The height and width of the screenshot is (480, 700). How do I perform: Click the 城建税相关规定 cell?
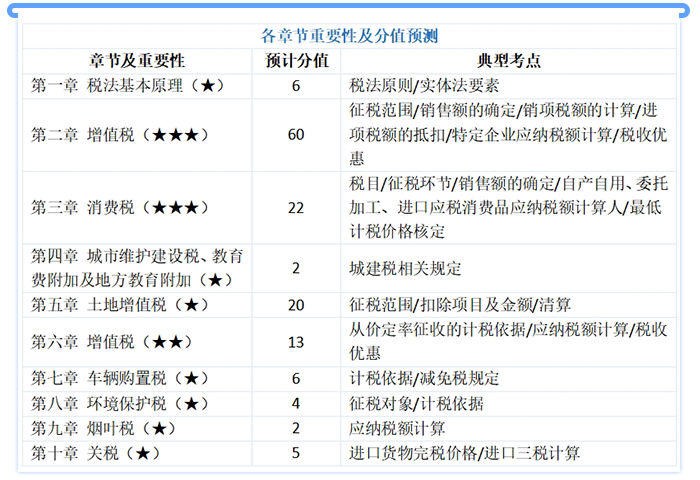pyautogui.click(x=405, y=268)
